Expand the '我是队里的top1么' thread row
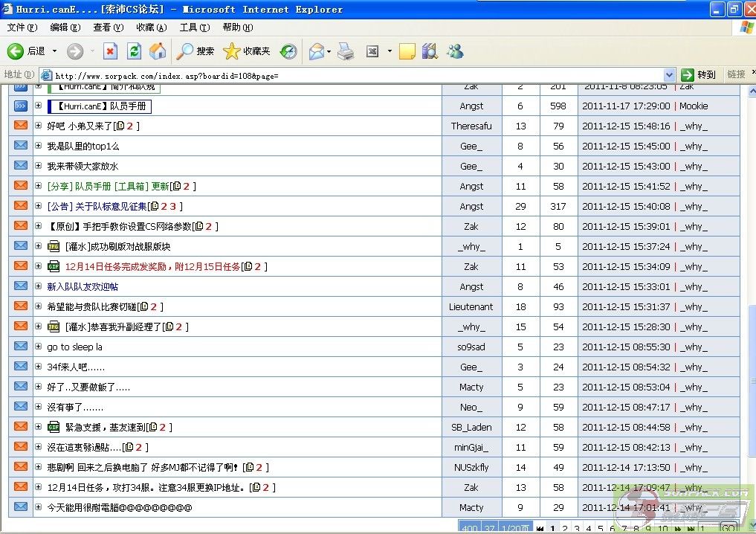Image resolution: width=756 pixels, height=534 pixels. [x=39, y=146]
